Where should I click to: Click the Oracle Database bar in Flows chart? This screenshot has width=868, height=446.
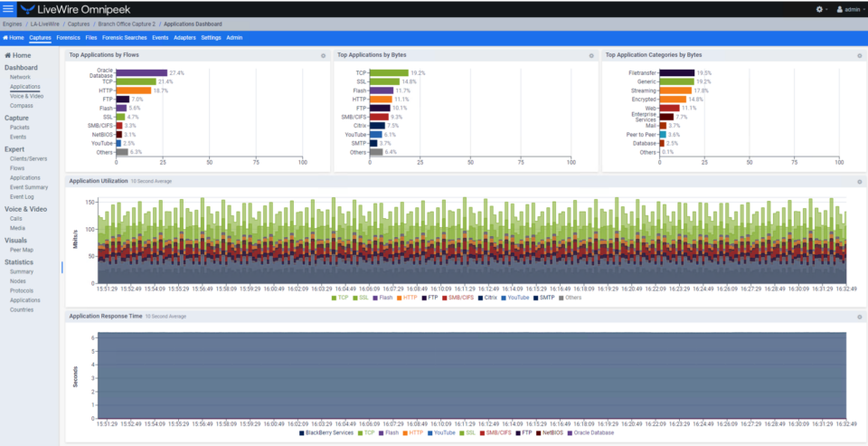point(141,72)
